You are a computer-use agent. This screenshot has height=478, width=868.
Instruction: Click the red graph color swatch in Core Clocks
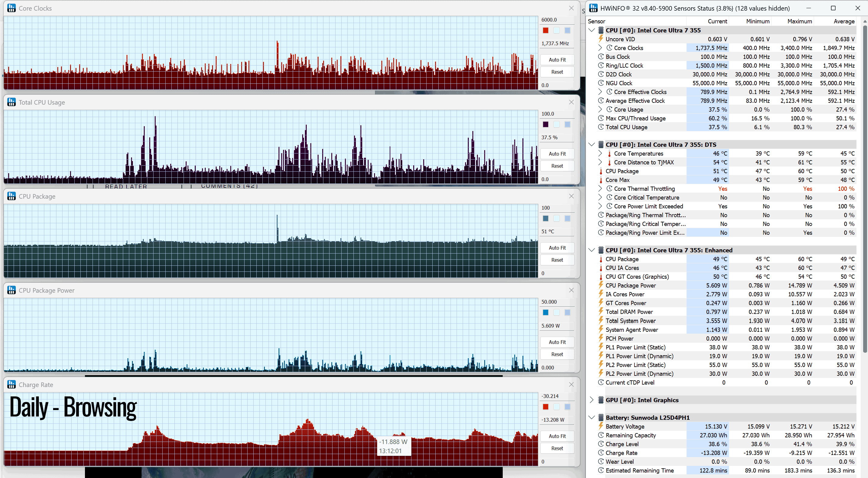point(545,31)
